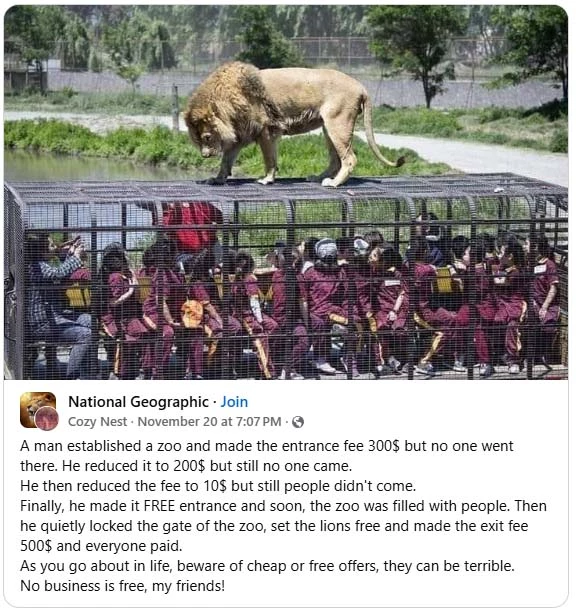Click the person wearing the red jacket
576x611 pixels.
[192, 228]
